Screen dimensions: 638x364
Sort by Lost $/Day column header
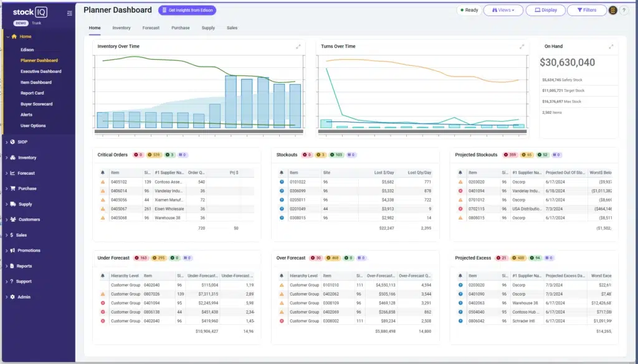tap(384, 172)
